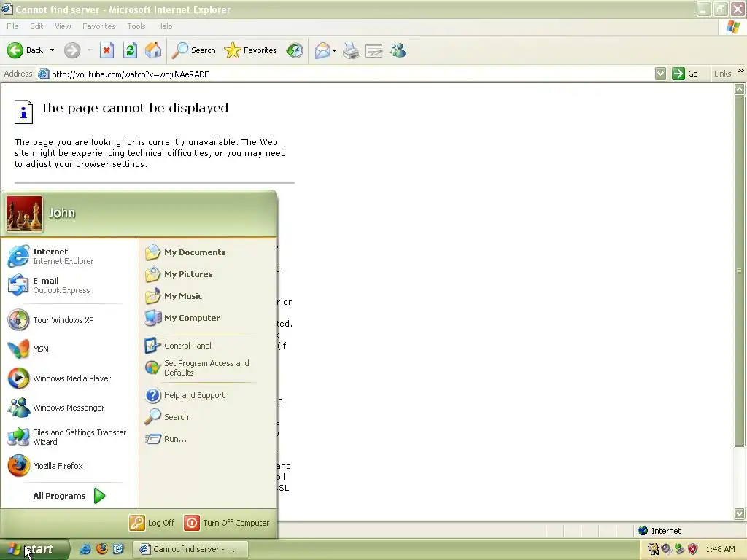Click John's chess user picture

[24, 214]
